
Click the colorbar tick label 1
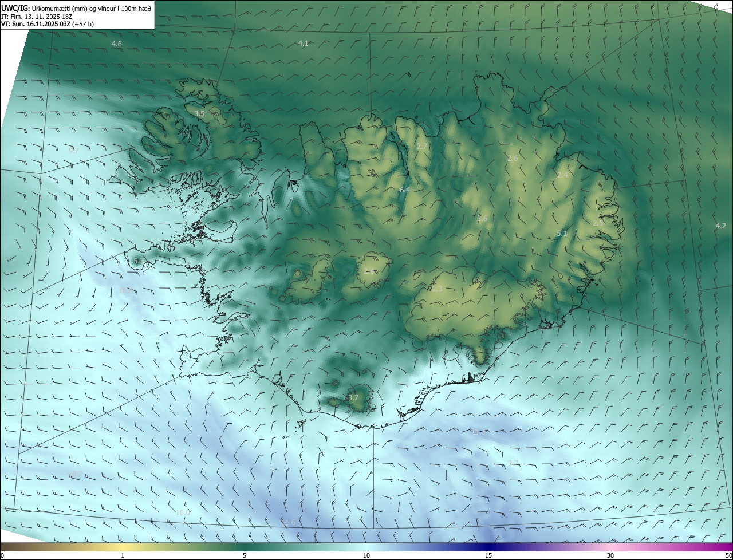pos(123,556)
